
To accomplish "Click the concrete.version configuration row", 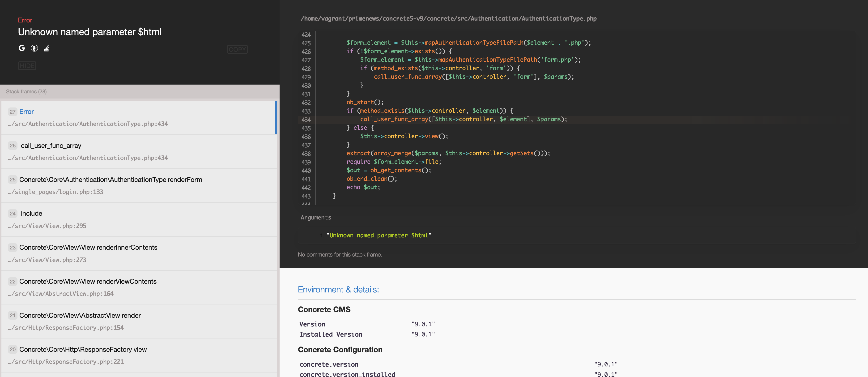I will (x=329, y=364).
